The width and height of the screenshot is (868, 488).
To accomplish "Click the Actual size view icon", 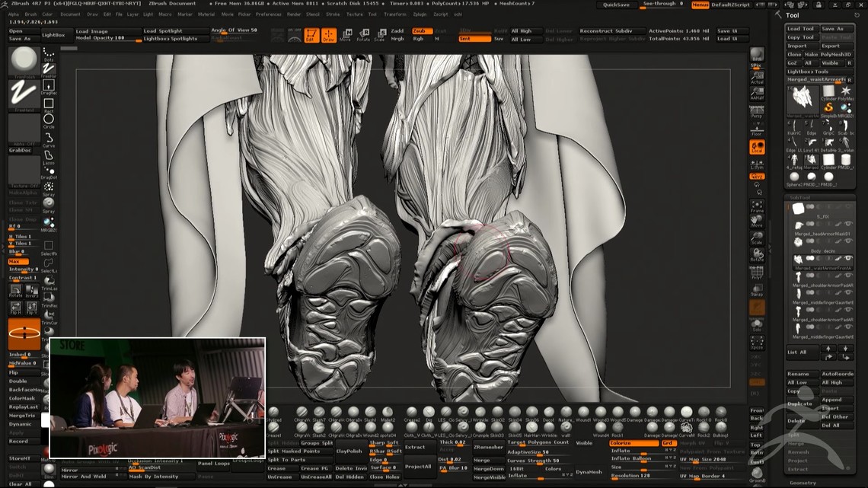I will click(757, 78).
